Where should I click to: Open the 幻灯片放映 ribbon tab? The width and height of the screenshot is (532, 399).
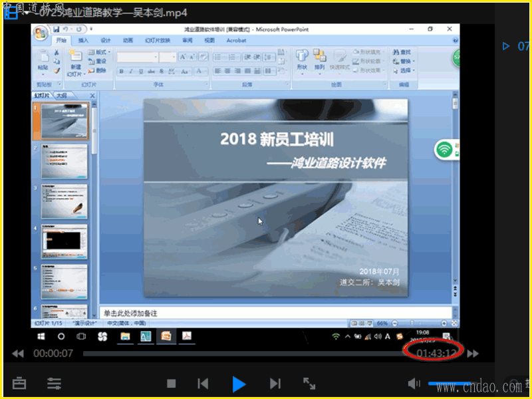(x=158, y=41)
